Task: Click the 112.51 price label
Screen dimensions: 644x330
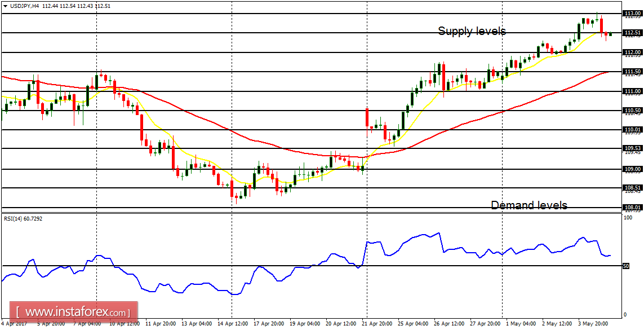Action: tap(633, 33)
